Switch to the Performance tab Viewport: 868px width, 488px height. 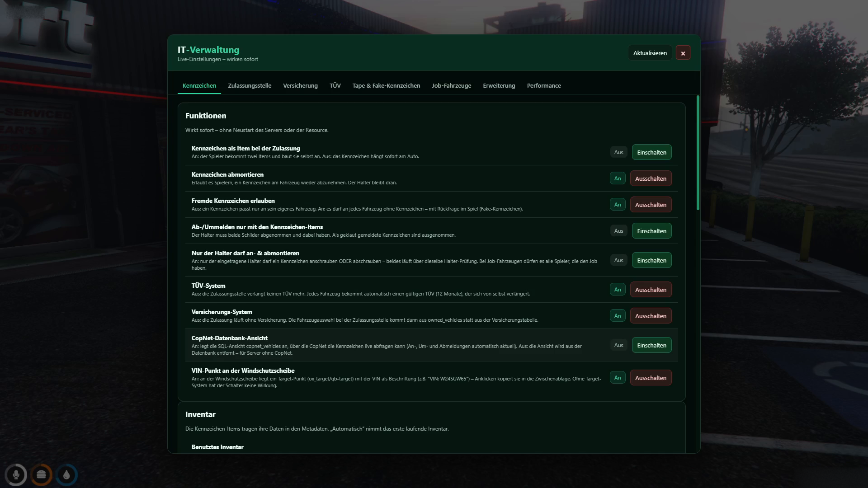(544, 85)
